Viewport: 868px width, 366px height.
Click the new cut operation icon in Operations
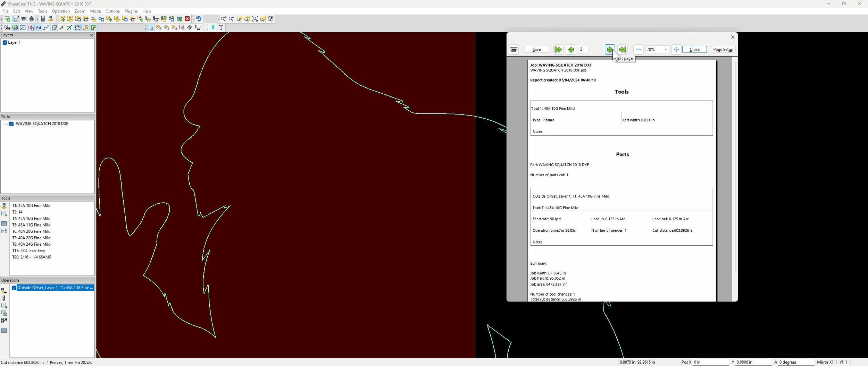pyautogui.click(x=4, y=291)
